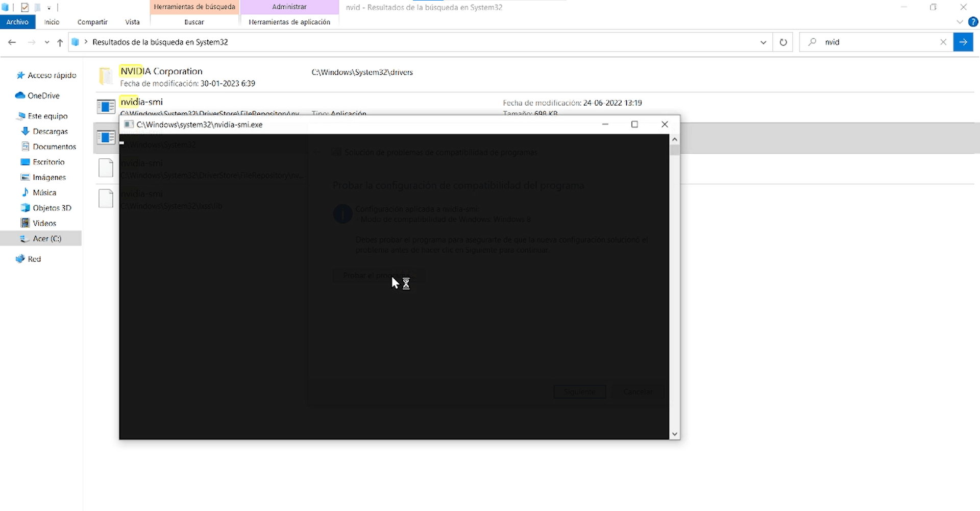Open the Herramientas de aplicación tab

pyautogui.click(x=289, y=22)
